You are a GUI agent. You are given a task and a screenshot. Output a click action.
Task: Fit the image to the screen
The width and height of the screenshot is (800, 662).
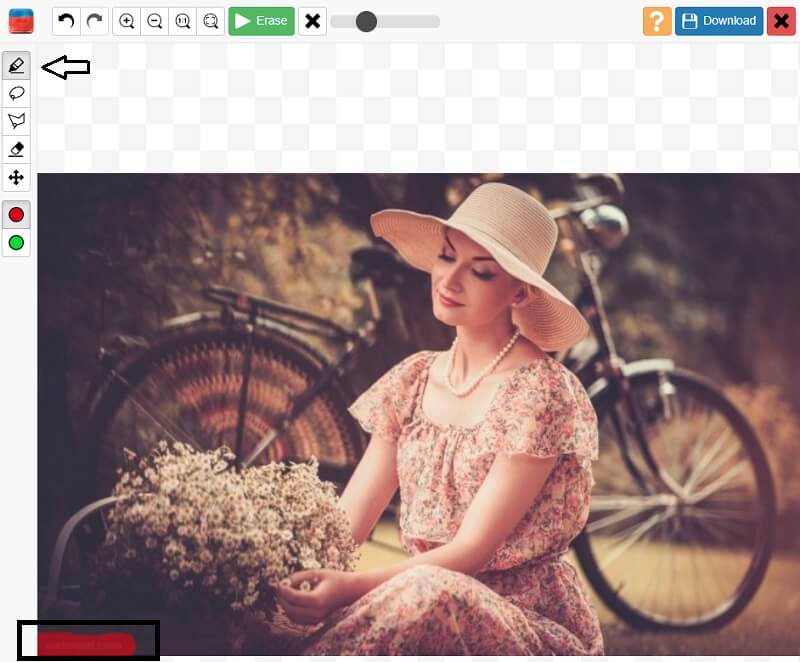click(212, 20)
